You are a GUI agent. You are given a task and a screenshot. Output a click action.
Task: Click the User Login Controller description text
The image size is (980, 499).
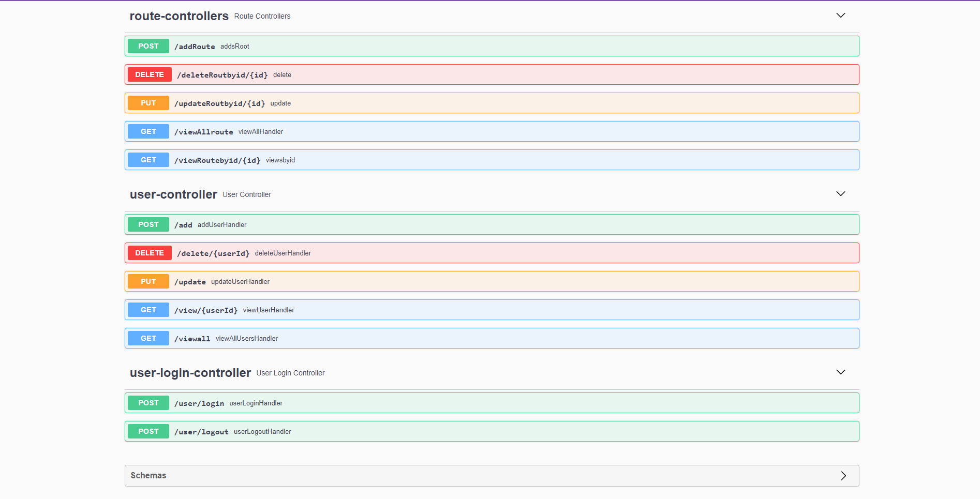coord(291,373)
